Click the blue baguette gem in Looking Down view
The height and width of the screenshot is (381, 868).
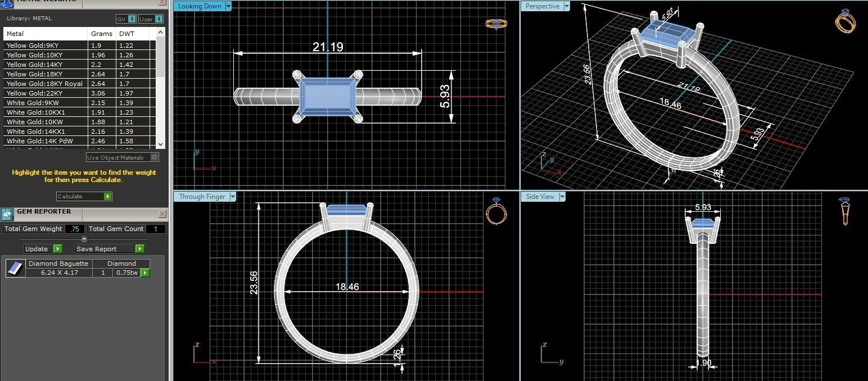click(328, 97)
